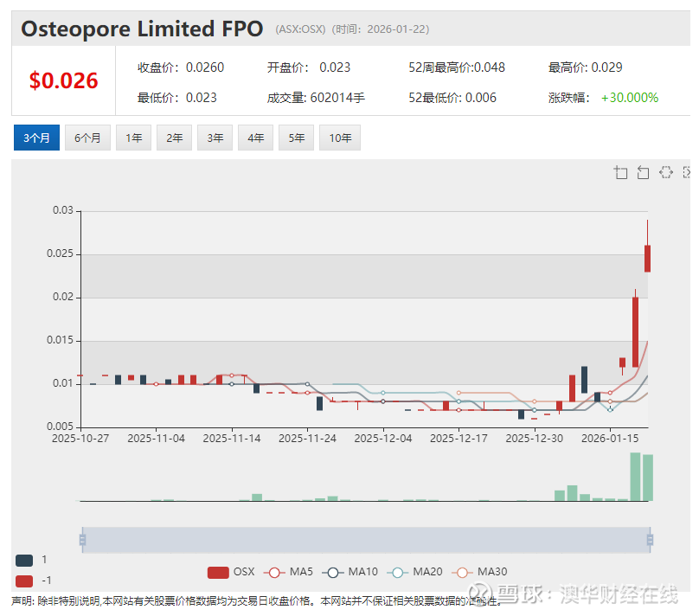The image size is (699, 616).
Task: Click the 成交量: 602014手 stat
Action: tap(316, 98)
